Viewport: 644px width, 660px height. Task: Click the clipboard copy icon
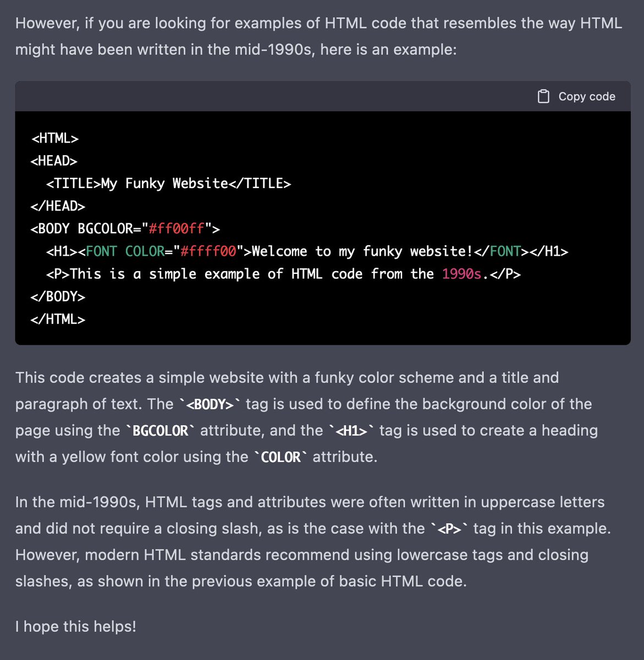(x=543, y=96)
